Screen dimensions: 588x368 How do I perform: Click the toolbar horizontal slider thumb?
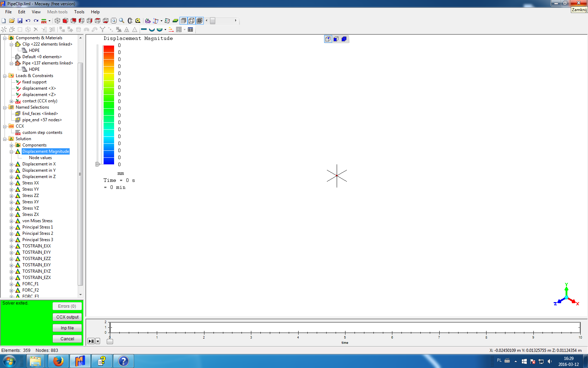212,21
